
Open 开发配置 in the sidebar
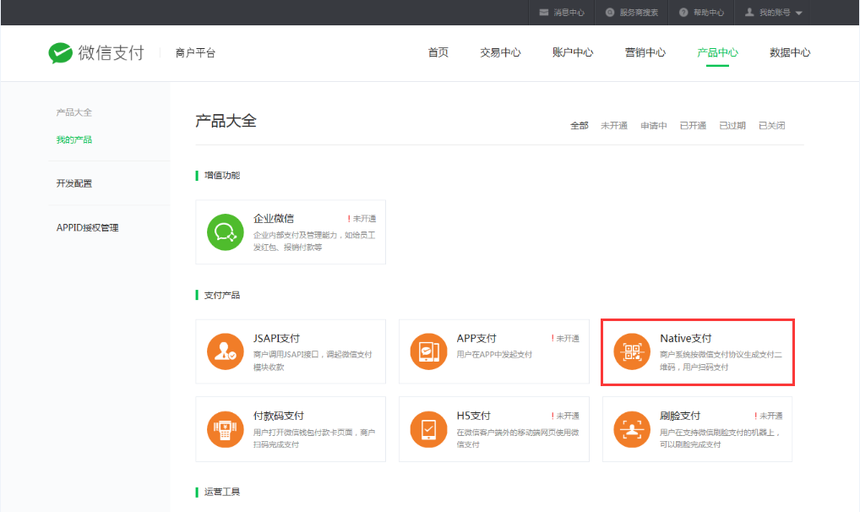(x=74, y=184)
